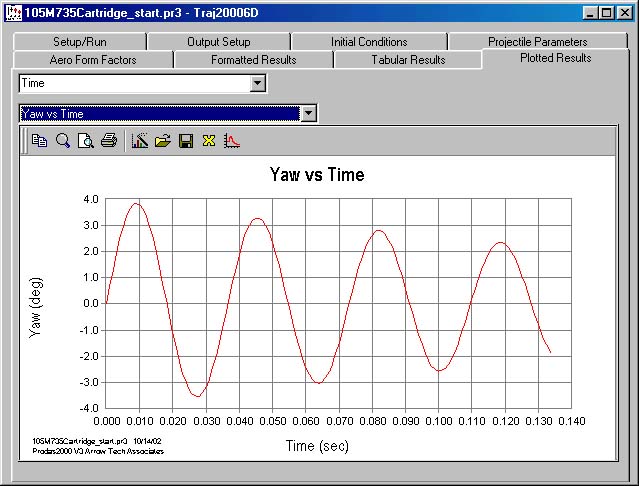Image resolution: width=639 pixels, height=486 pixels.
Task: Open the Formatted Results tab
Action: (x=253, y=60)
